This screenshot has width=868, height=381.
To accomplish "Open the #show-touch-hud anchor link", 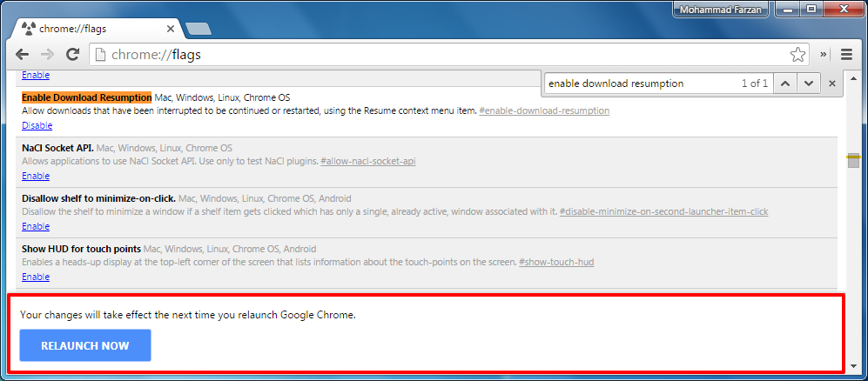I will (556, 262).
